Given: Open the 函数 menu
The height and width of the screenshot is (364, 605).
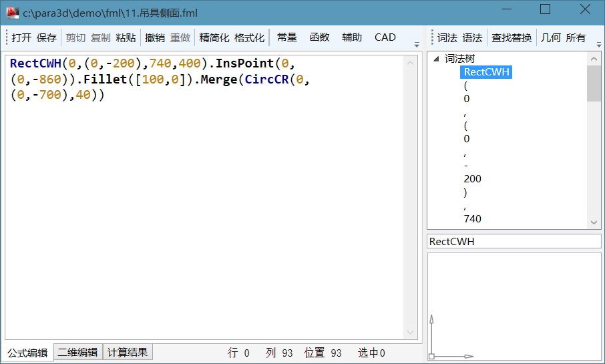Looking at the screenshot, I should point(319,37).
